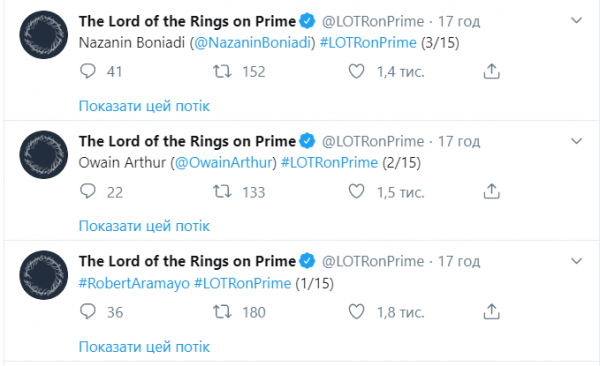600x366 pixels.
Task: Like the Nazanin Boniadi tweet
Action: [x=356, y=72]
